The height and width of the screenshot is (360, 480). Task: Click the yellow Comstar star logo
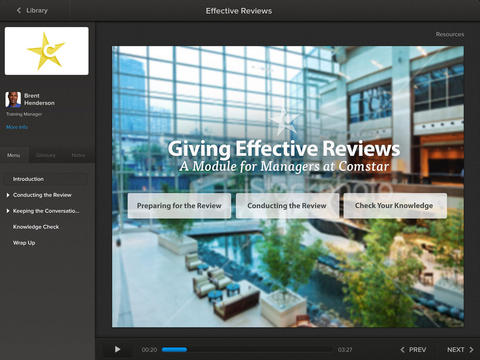[x=47, y=51]
